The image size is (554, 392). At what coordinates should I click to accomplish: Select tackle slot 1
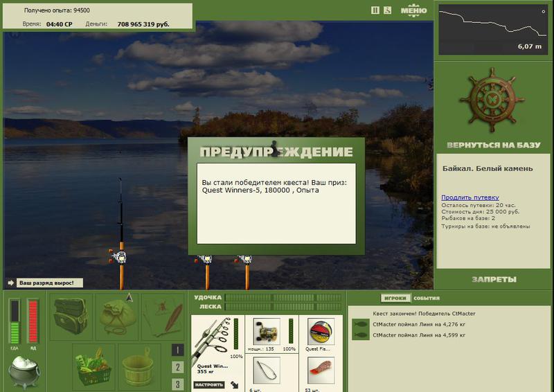pyautogui.click(x=178, y=350)
